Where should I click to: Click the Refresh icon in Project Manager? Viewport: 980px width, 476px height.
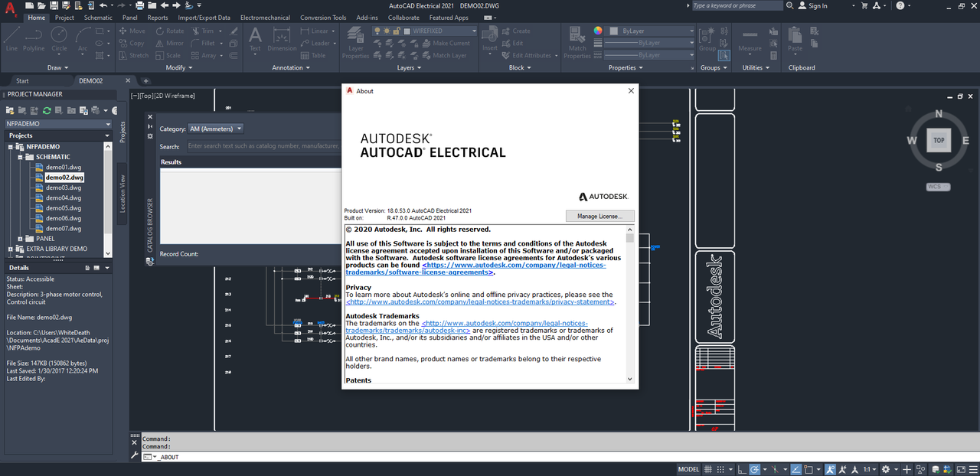(47, 111)
